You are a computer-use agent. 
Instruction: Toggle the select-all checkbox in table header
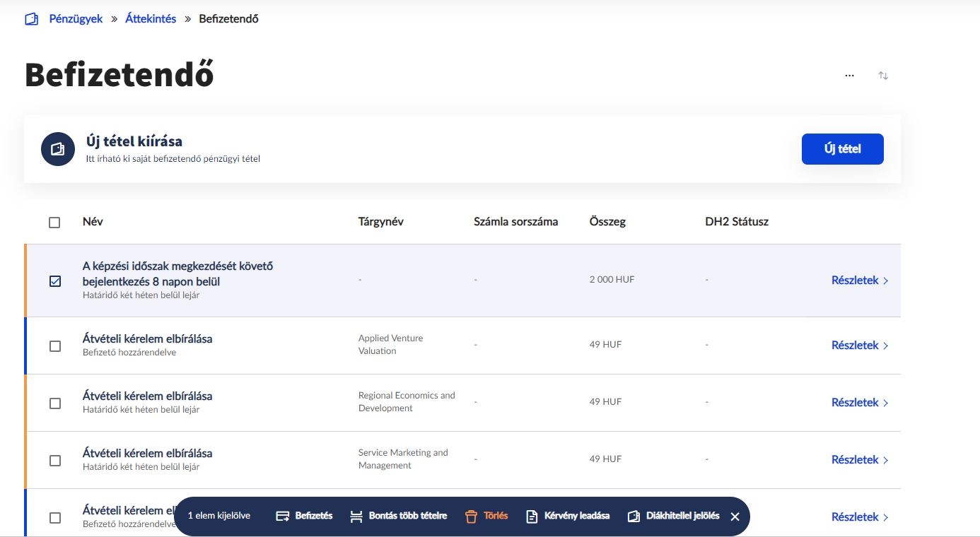tap(54, 223)
